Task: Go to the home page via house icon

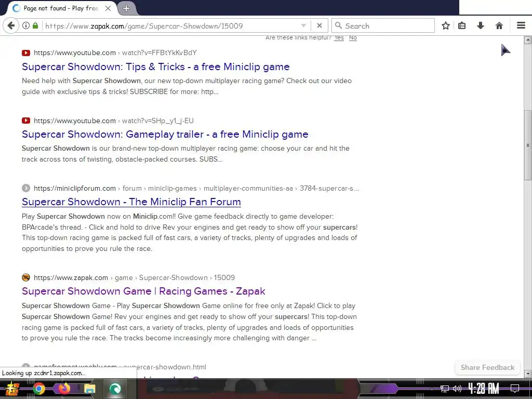Action: 499,26
